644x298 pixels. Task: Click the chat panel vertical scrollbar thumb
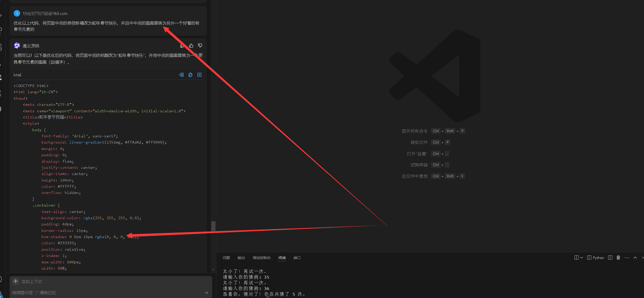(x=213, y=226)
